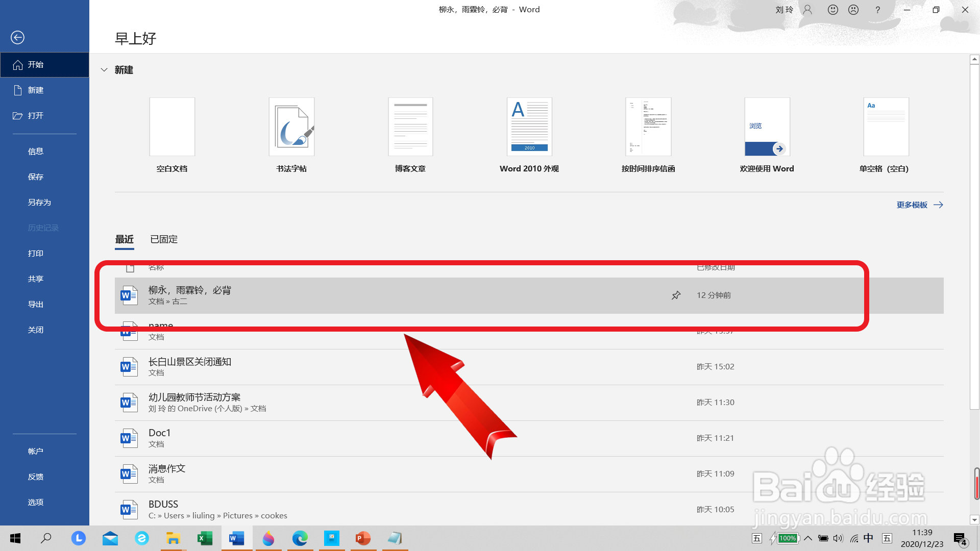The image size is (980, 551).
Task: Click the Word taskbar icon
Action: pos(236,538)
